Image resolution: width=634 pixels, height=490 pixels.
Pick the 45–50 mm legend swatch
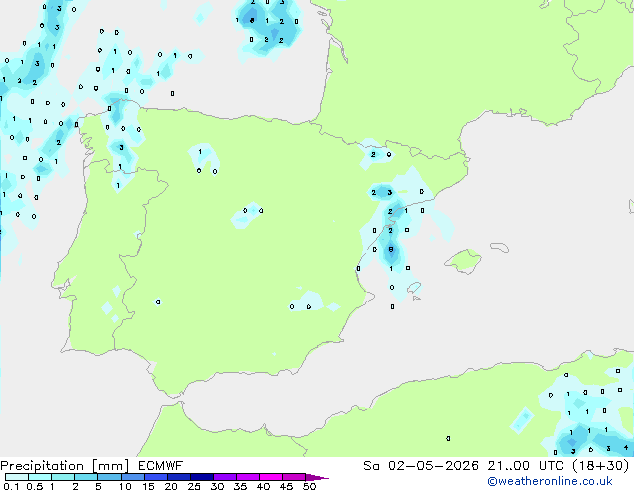point(294,477)
